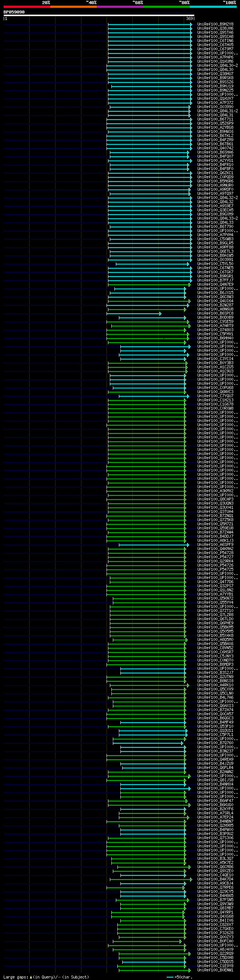Select hit UniRef100_Q40742
The image size is (240, 980).
pos(215,148)
